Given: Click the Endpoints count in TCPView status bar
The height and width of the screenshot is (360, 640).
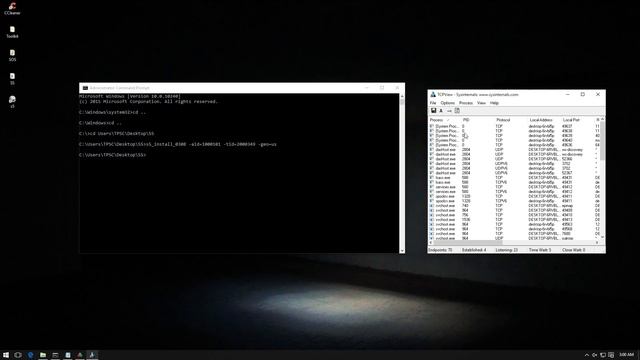Looking at the screenshot, I should tap(440, 250).
